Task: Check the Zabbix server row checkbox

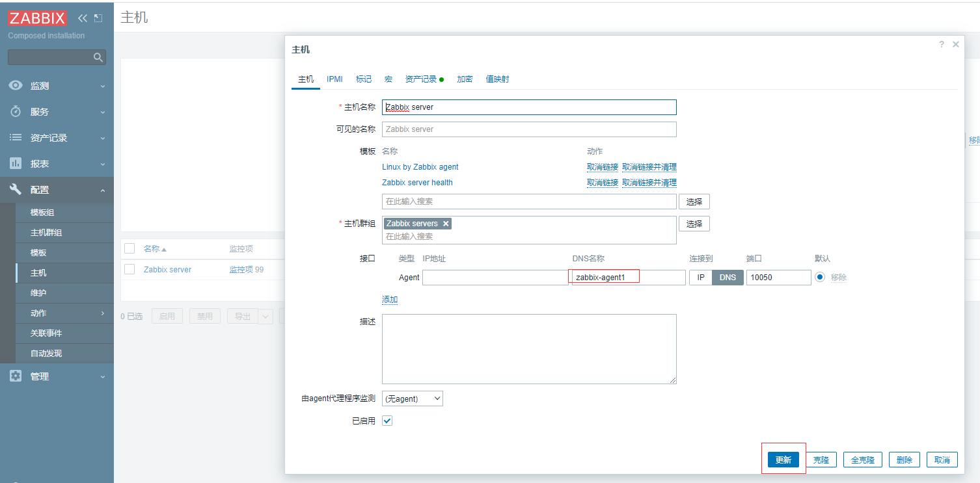Action: 129,269
